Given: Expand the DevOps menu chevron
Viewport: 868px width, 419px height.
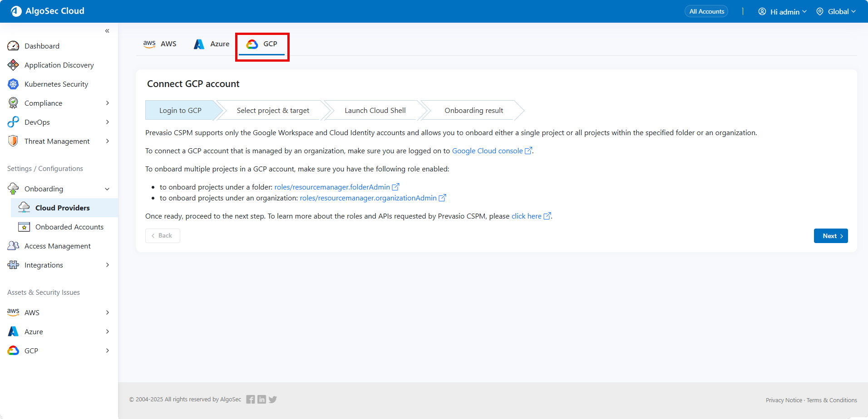Looking at the screenshot, I should (108, 122).
